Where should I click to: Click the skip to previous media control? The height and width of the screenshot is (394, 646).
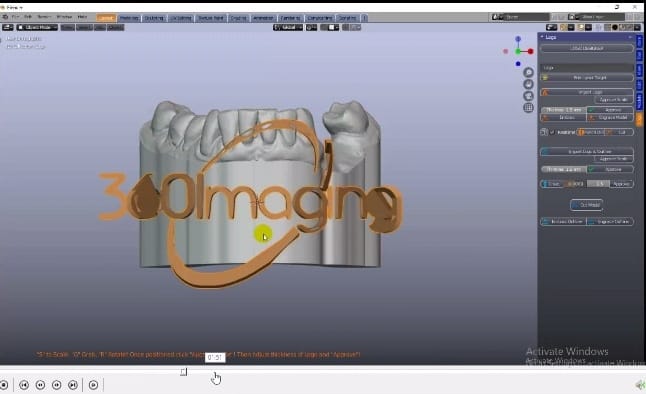(x=24, y=385)
